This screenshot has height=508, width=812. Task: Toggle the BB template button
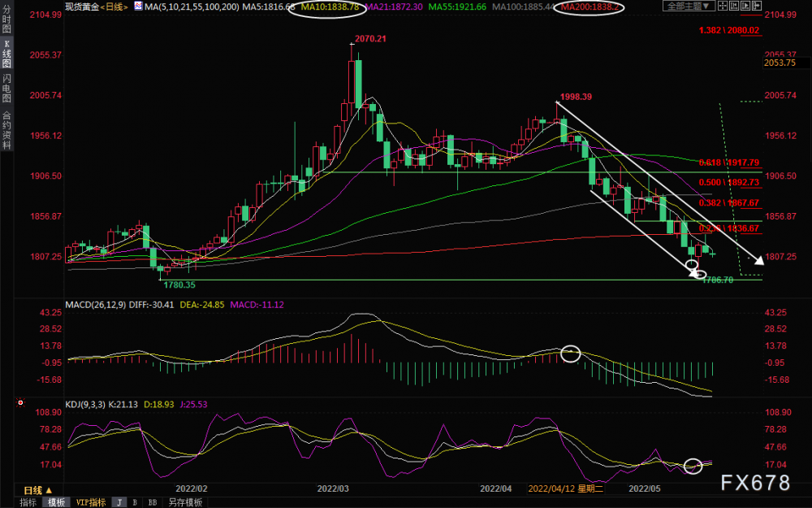153,502
